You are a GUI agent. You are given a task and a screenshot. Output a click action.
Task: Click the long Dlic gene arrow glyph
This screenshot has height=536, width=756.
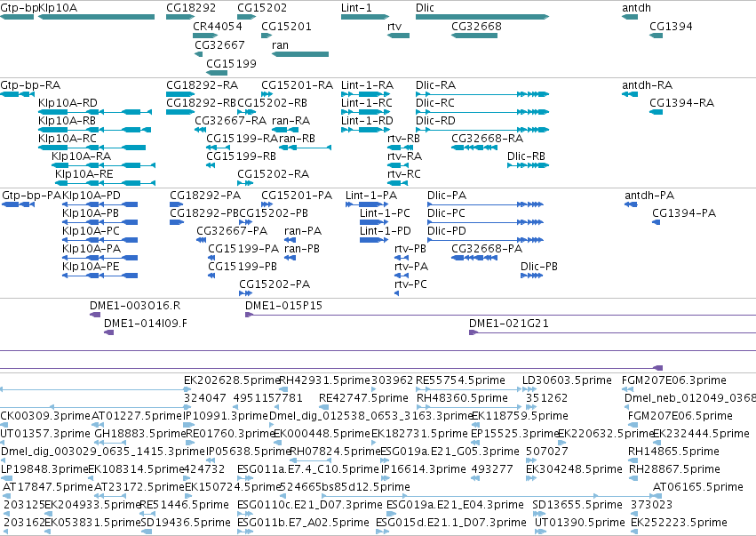click(482, 17)
